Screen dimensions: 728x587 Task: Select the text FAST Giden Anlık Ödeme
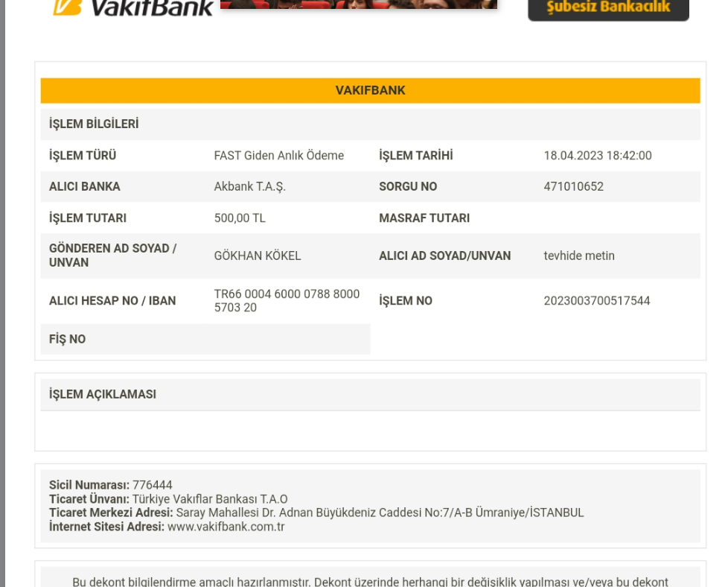[x=278, y=156]
